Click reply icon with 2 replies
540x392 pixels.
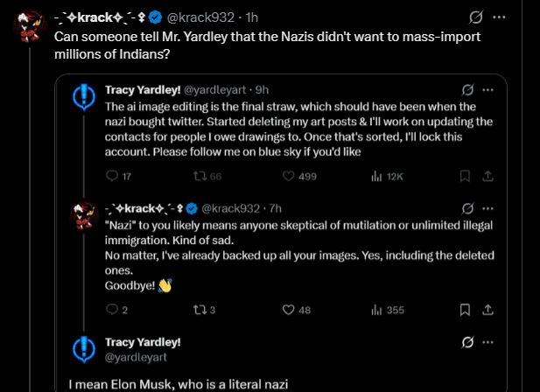coord(111,310)
